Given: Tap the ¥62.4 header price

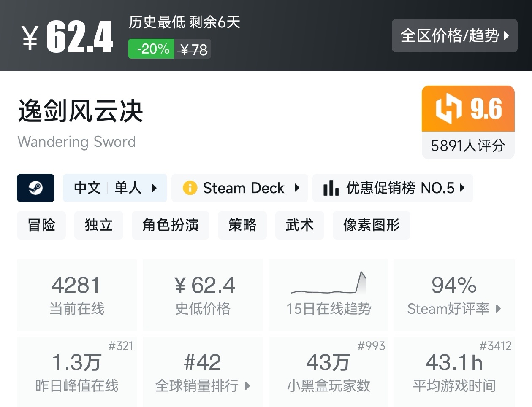Looking at the screenshot, I should [x=68, y=37].
